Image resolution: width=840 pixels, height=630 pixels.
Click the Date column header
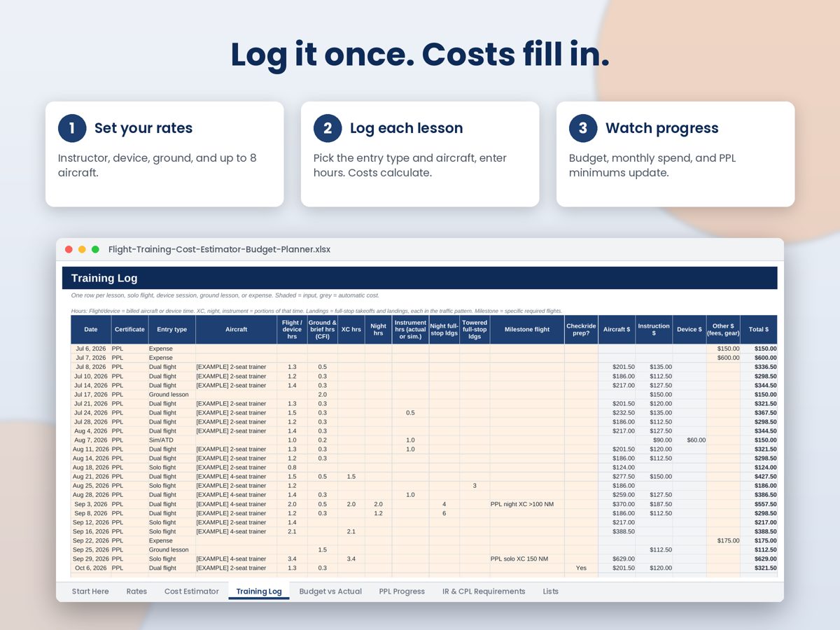click(91, 330)
